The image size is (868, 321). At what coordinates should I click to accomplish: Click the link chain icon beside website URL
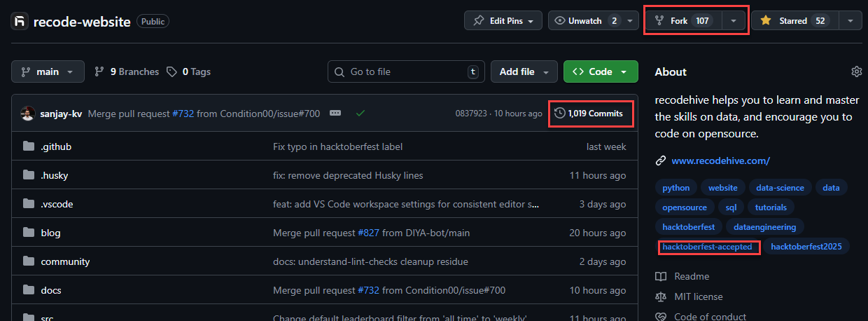[x=661, y=160]
